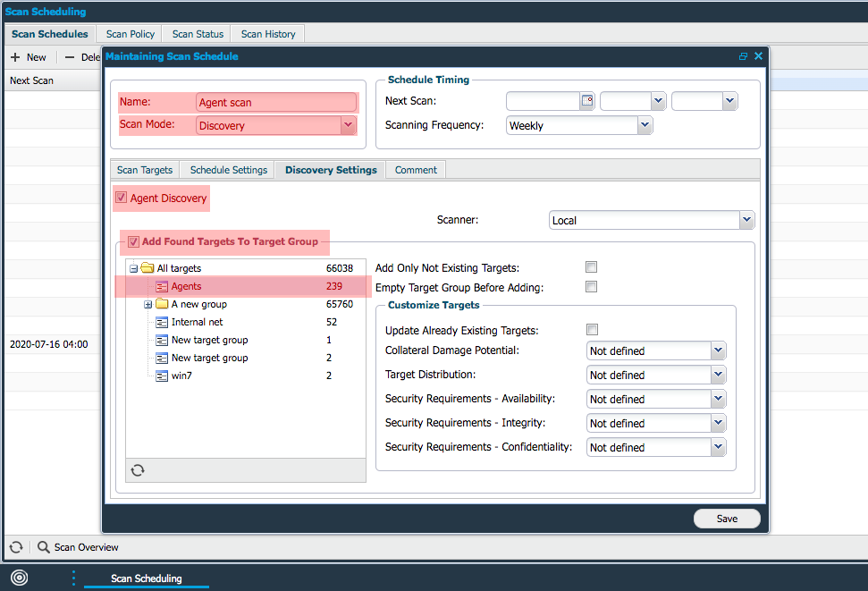Image resolution: width=868 pixels, height=591 pixels.
Task: Click the refresh icon below the target tree
Action: (x=138, y=469)
